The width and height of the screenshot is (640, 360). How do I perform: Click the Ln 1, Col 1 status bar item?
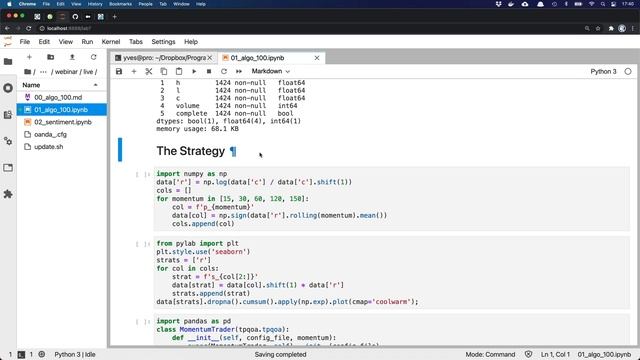point(555,354)
